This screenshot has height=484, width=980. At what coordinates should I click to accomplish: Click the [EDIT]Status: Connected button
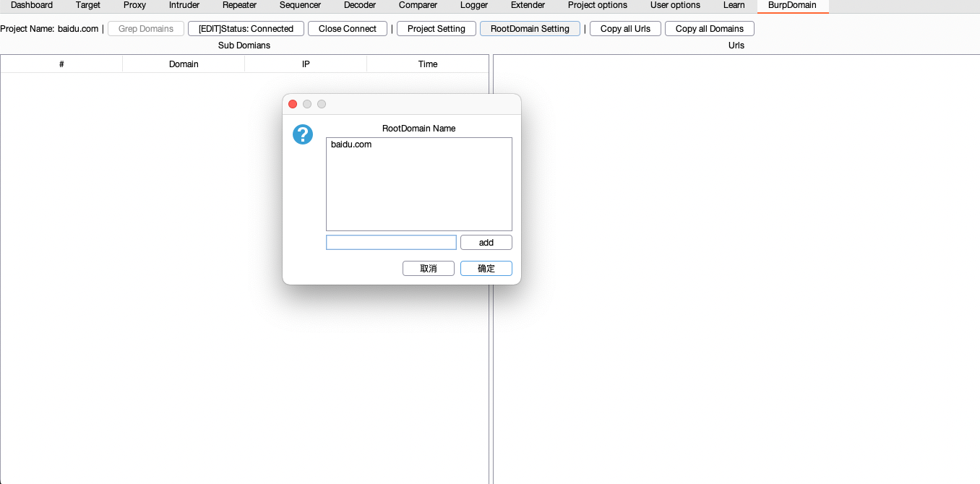(x=246, y=29)
